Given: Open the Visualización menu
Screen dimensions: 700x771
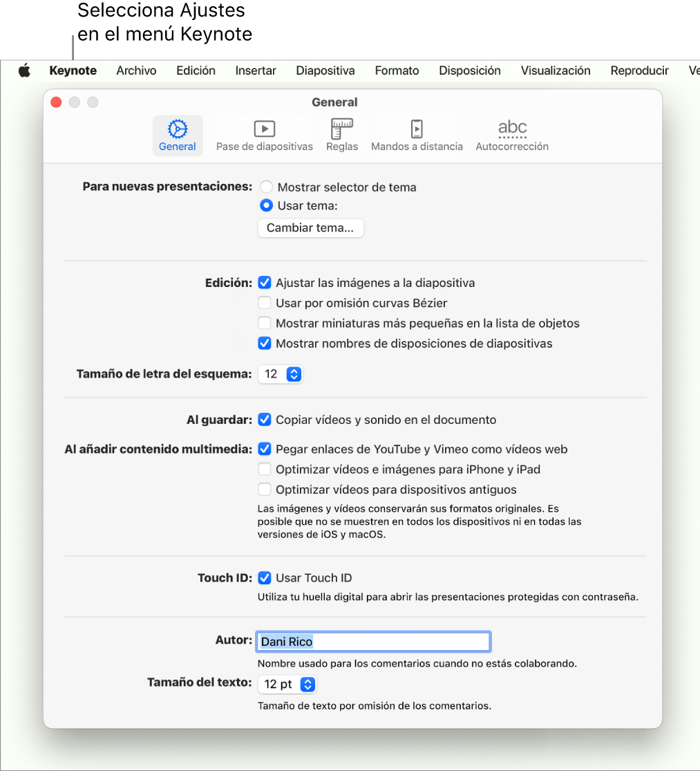Looking at the screenshot, I should (555, 71).
